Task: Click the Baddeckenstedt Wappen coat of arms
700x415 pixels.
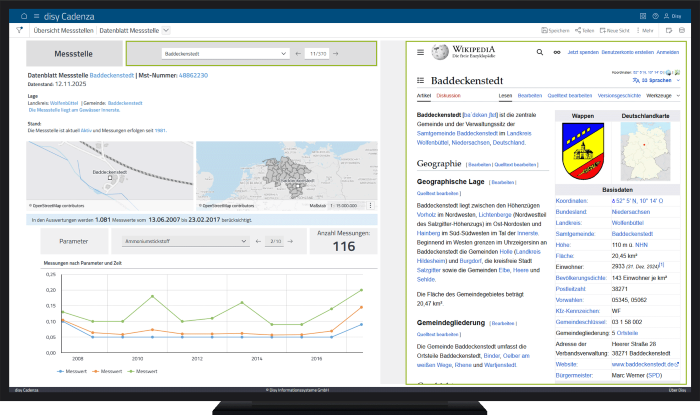Action: (583, 151)
